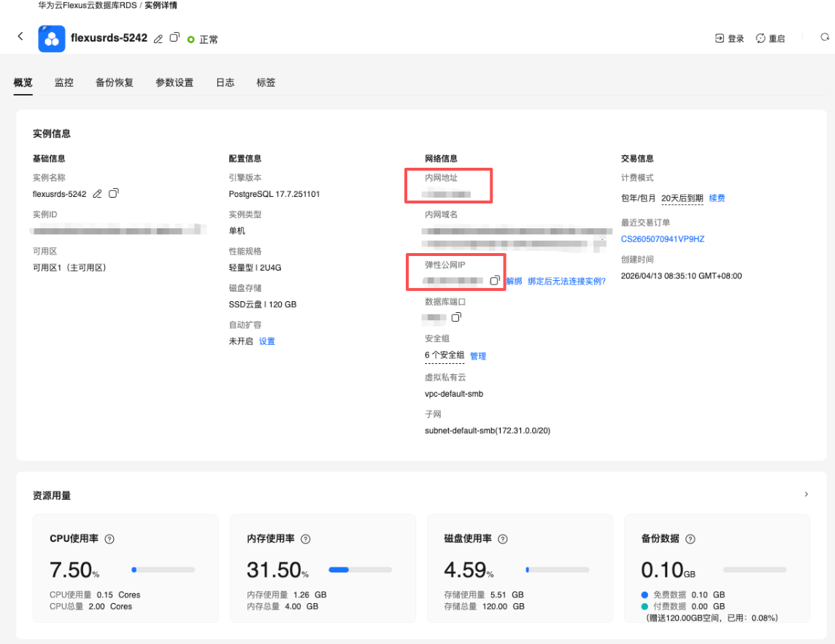
Task: Copy the 弹性公网IP address icon
Action: 495,280
